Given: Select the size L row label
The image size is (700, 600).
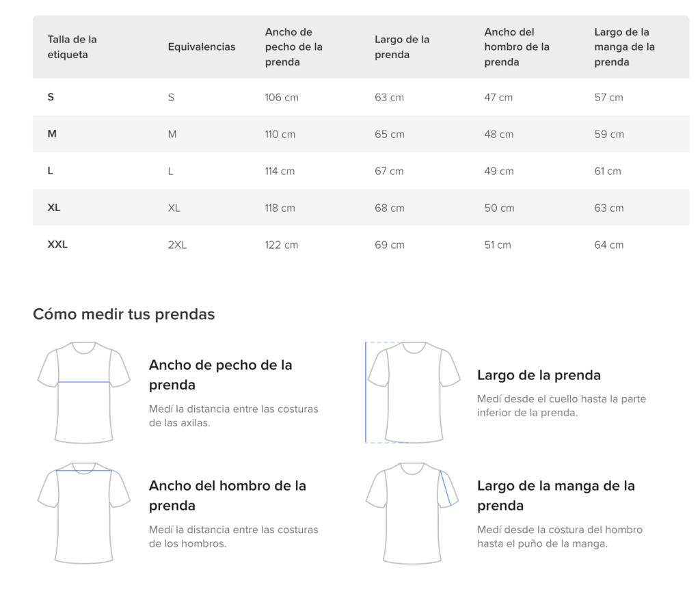Looking at the screenshot, I should tap(50, 171).
